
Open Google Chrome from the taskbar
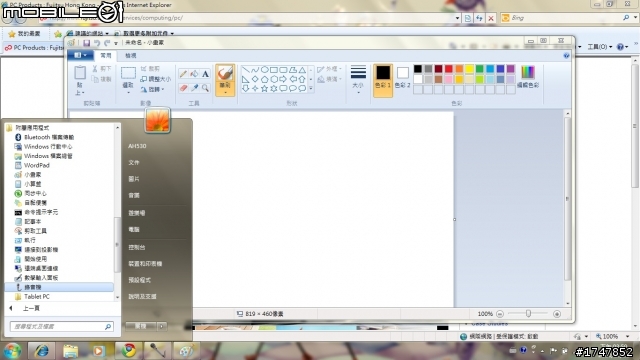click(x=129, y=350)
